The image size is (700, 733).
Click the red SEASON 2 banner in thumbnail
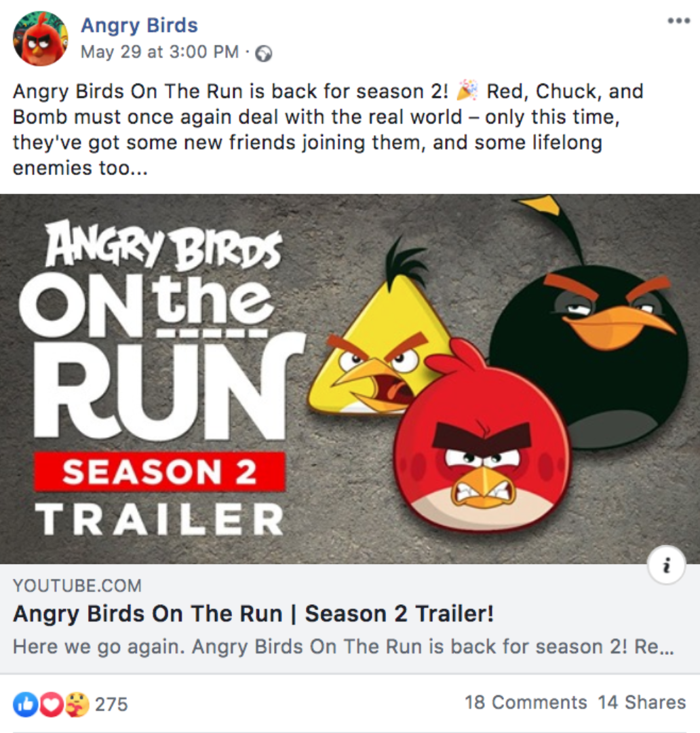click(160, 472)
